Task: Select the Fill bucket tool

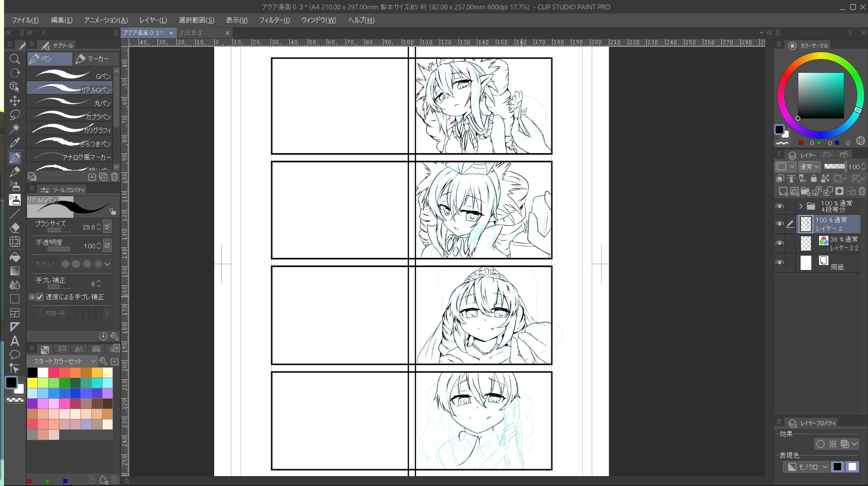Action: tap(14, 257)
